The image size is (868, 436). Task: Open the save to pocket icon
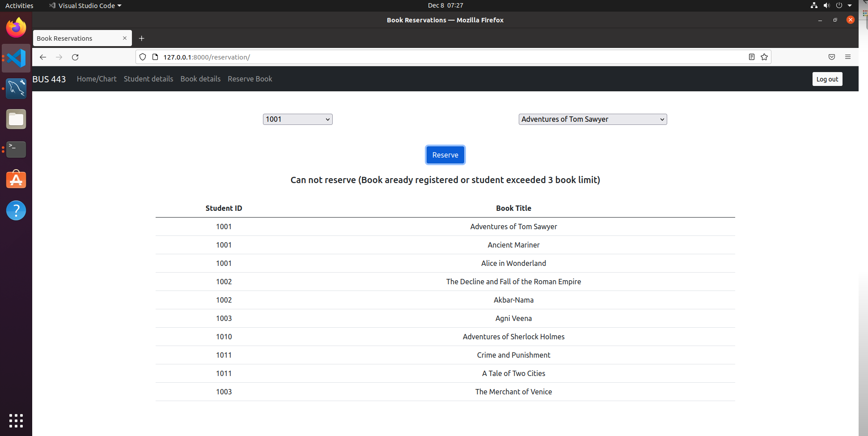831,57
